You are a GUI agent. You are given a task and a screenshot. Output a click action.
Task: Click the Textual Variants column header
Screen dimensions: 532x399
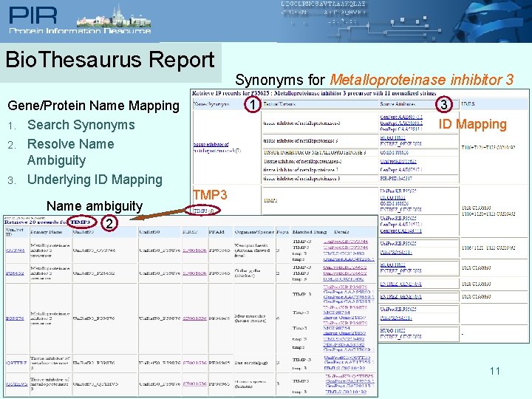click(x=279, y=104)
